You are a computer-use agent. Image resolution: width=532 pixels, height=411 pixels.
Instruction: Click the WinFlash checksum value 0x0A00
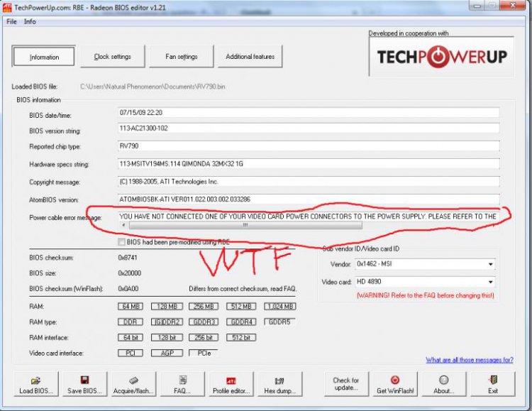(x=128, y=289)
